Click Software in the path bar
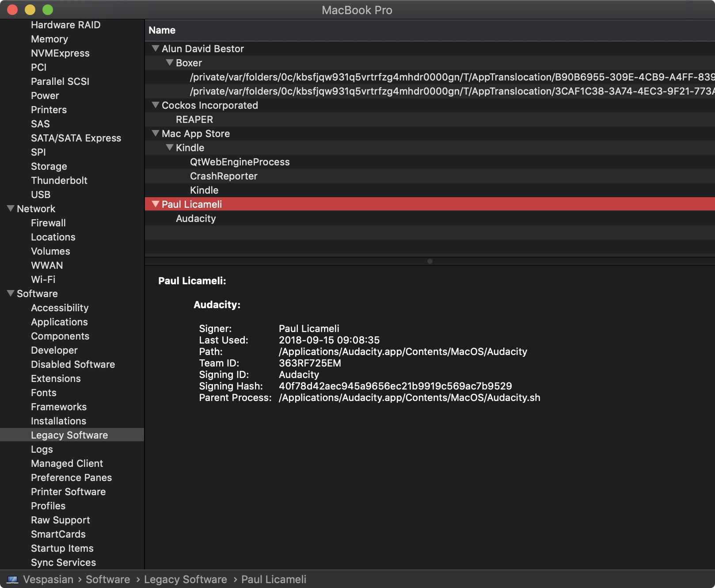 coord(108,579)
